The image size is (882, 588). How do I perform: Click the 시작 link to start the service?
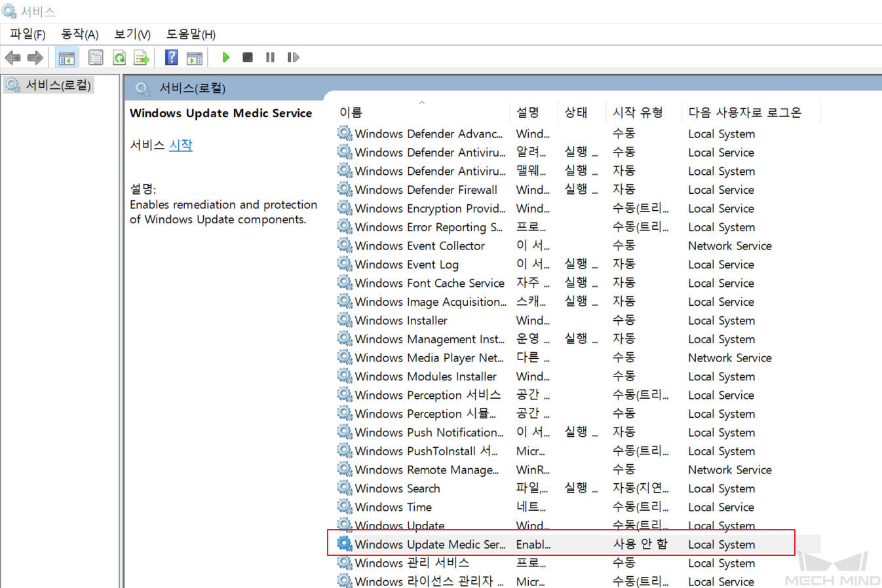click(x=181, y=145)
